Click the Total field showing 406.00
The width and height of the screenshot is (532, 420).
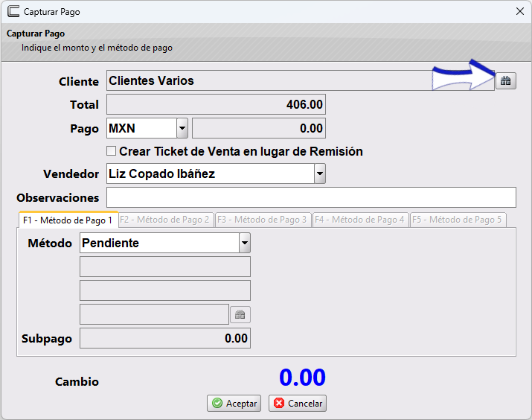(x=216, y=104)
